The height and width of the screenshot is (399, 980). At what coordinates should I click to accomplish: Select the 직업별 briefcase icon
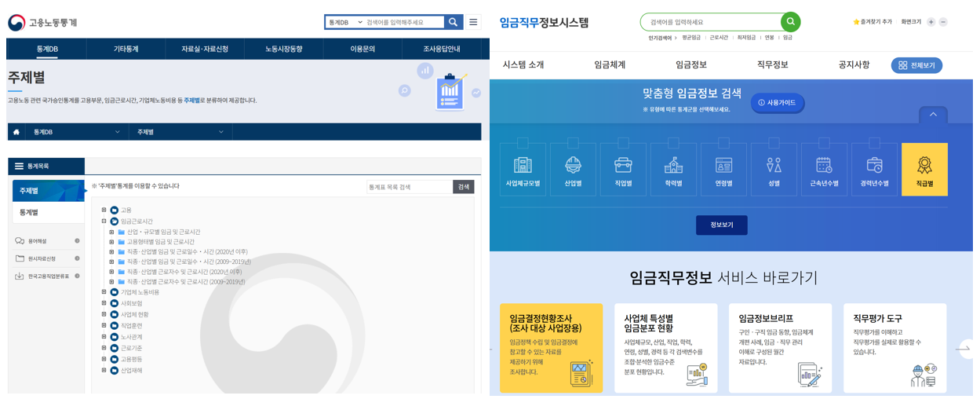623,165
